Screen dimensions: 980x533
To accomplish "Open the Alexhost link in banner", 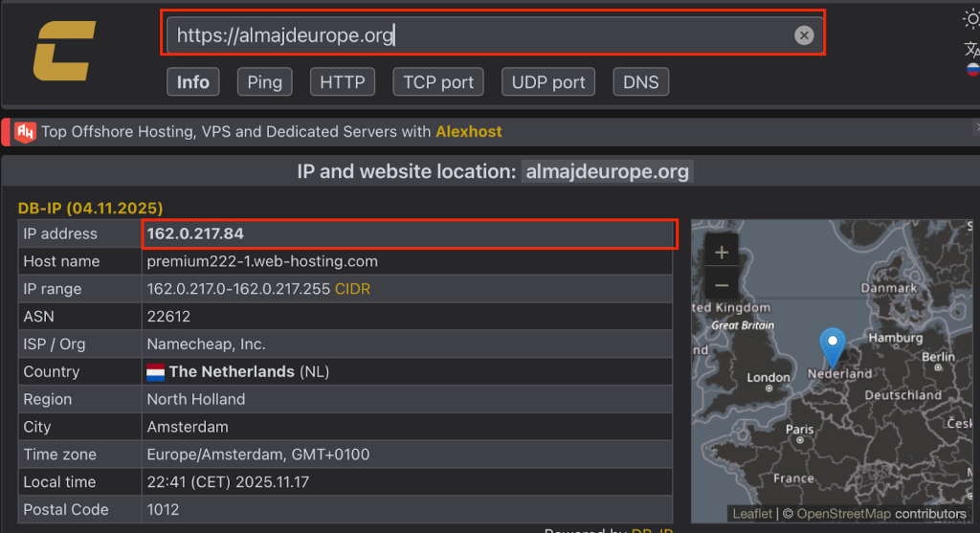I will (x=468, y=131).
